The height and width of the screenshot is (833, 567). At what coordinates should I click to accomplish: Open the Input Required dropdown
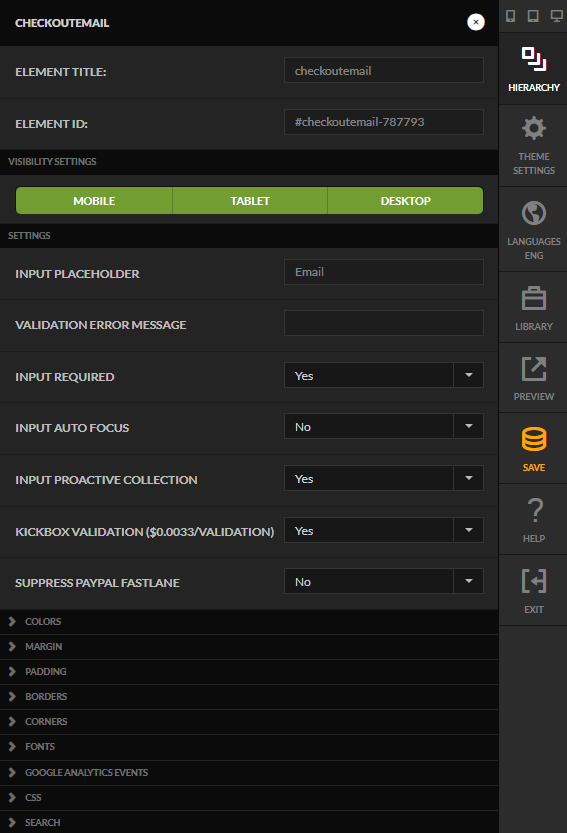[384, 376]
